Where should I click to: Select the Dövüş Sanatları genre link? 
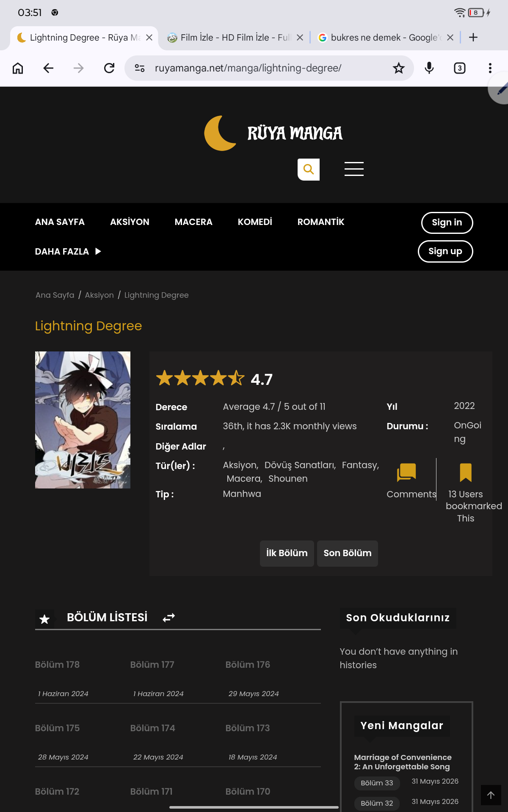(300, 465)
